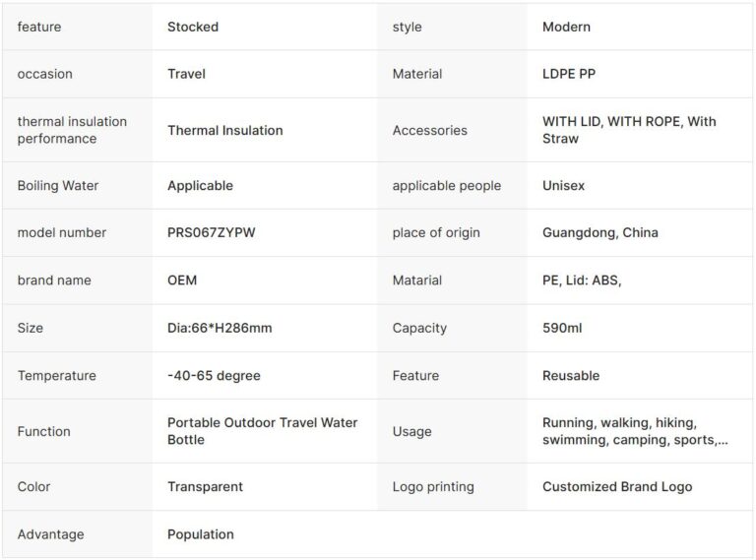Click the "Stocked" feature value
Screen dimensions: 756x560
tap(193, 27)
